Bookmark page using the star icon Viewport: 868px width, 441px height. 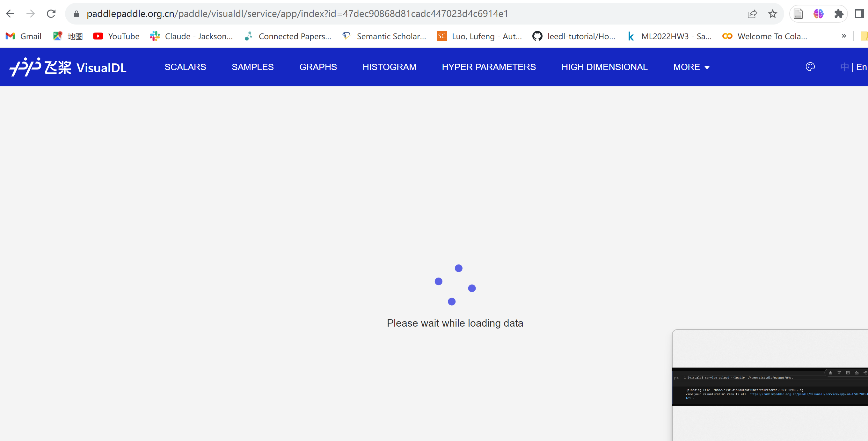coord(772,14)
